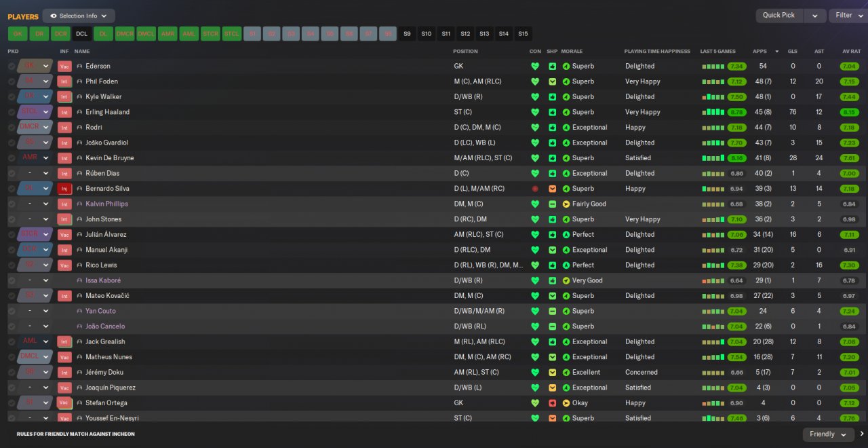Click Vac status icon for Matheus Nunes
868x448 pixels.
[64, 357]
